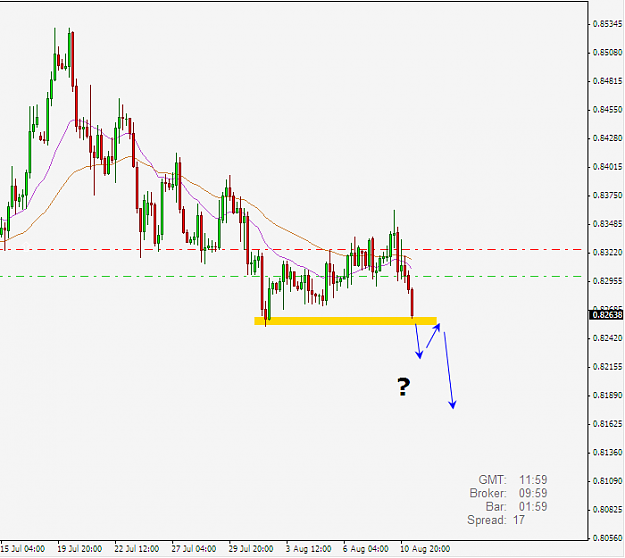Click the Broker: 09:59 info line
The height and width of the screenshot is (558, 625).
click(x=509, y=493)
